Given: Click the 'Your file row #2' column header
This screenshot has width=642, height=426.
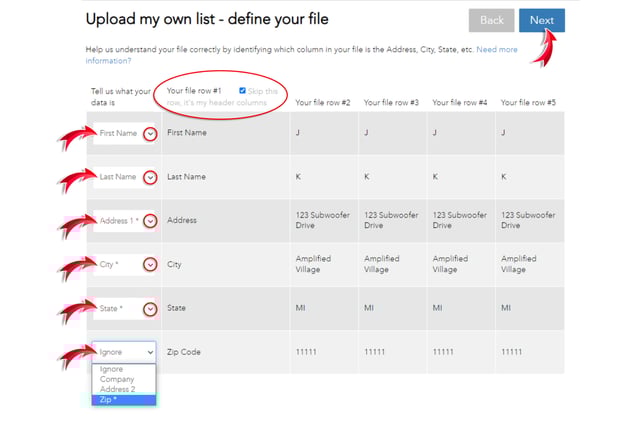Looking at the screenshot, I should [x=322, y=103].
